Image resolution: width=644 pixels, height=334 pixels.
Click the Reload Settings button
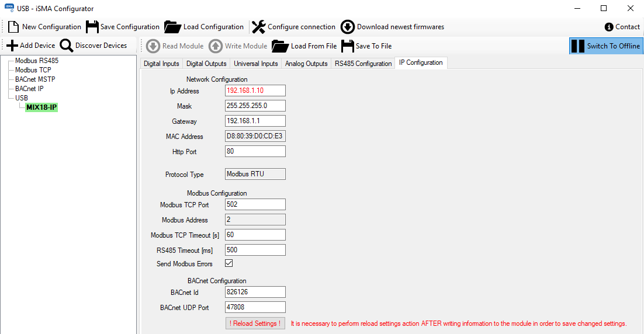(x=255, y=323)
